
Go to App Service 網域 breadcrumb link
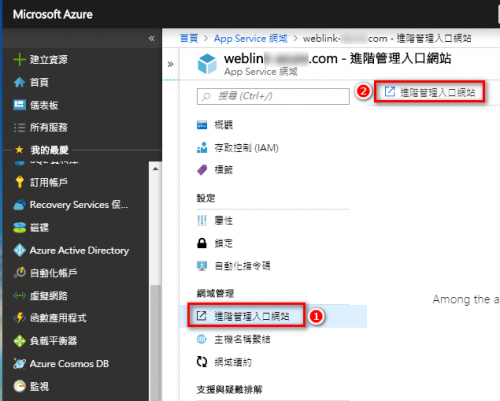pos(250,39)
